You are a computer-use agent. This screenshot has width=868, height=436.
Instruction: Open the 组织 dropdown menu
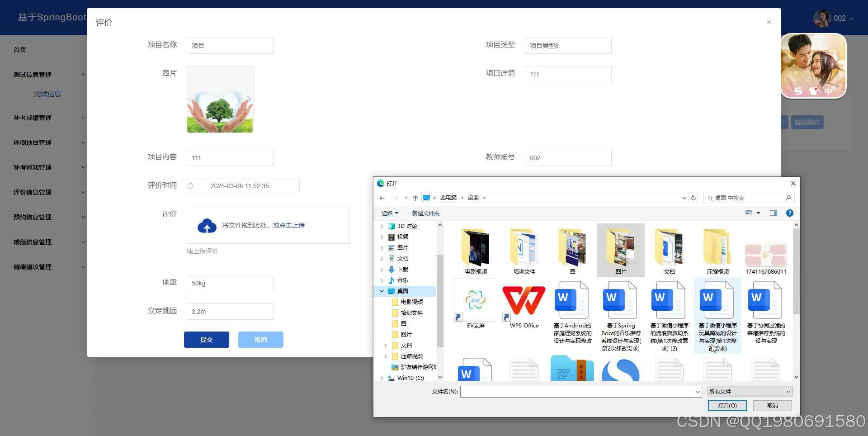(x=389, y=213)
